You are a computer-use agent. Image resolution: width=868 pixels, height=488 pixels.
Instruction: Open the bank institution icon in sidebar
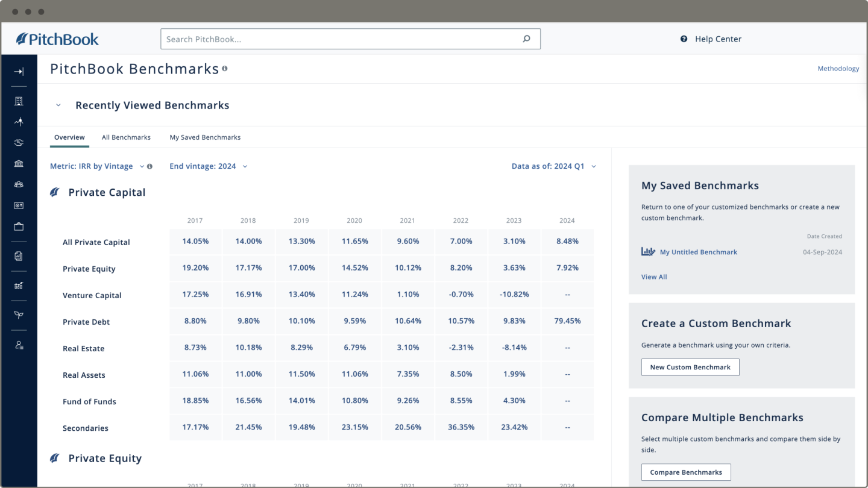[19, 164]
